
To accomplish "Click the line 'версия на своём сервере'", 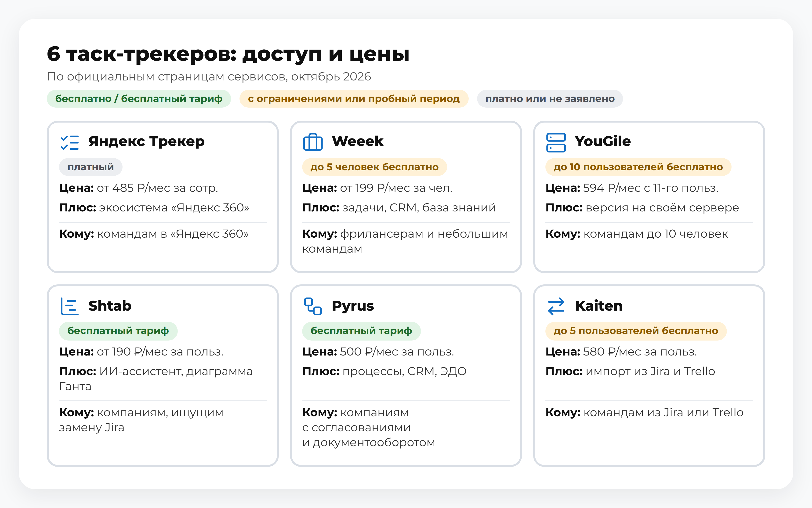I will (x=663, y=208).
